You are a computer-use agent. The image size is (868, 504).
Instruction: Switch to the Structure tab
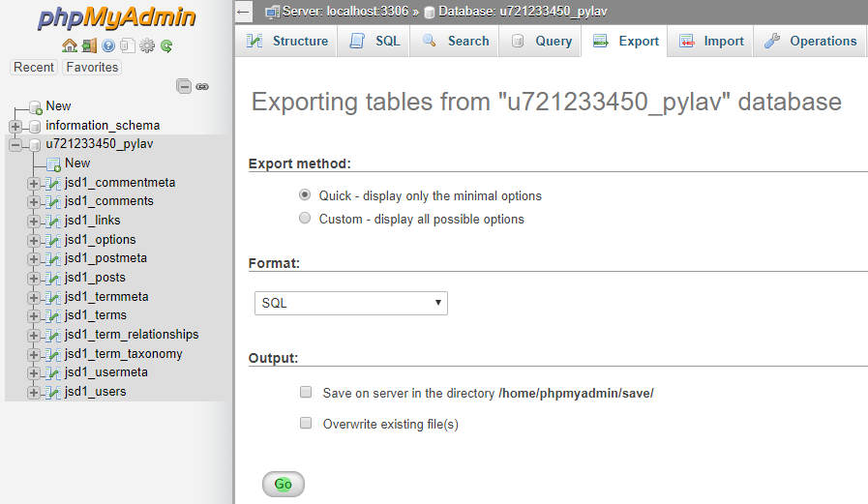[286, 41]
